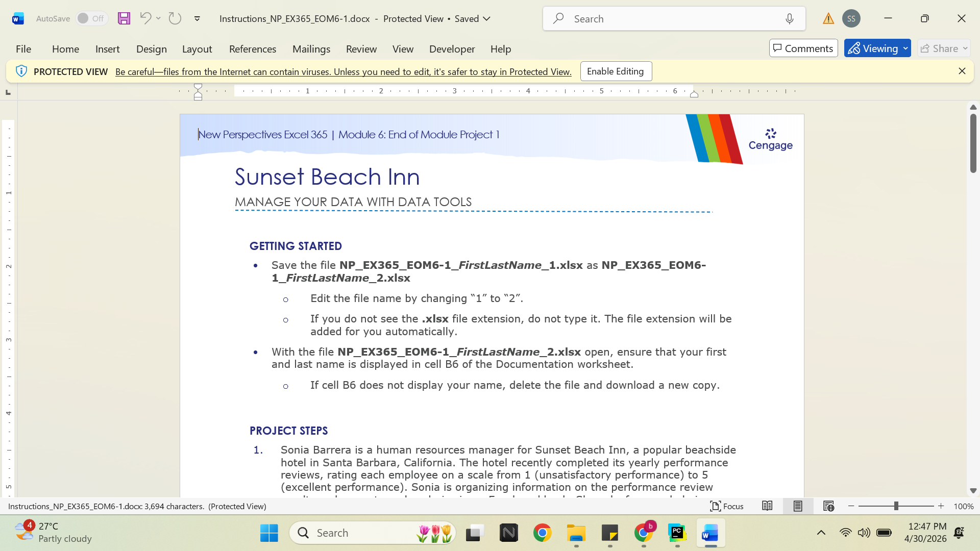Expand the Undo history dropdown arrow
980x551 pixels.
point(159,18)
